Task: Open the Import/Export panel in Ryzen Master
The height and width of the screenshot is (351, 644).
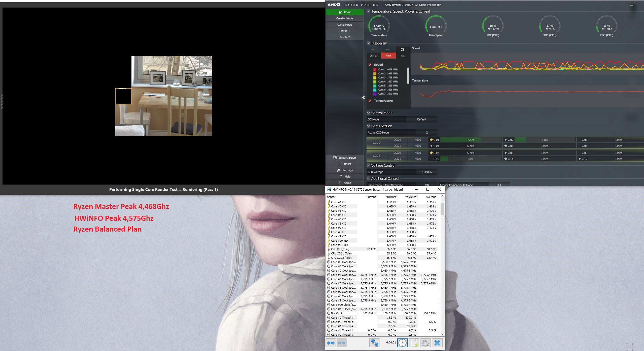Action: [x=345, y=157]
